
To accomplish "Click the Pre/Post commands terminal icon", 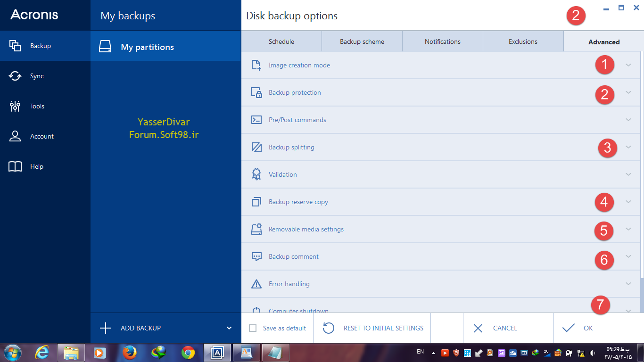I will 256,120.
